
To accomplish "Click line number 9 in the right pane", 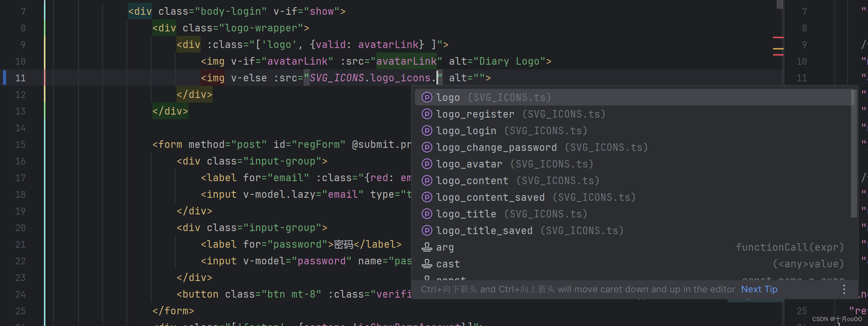I will pos(804,45).
